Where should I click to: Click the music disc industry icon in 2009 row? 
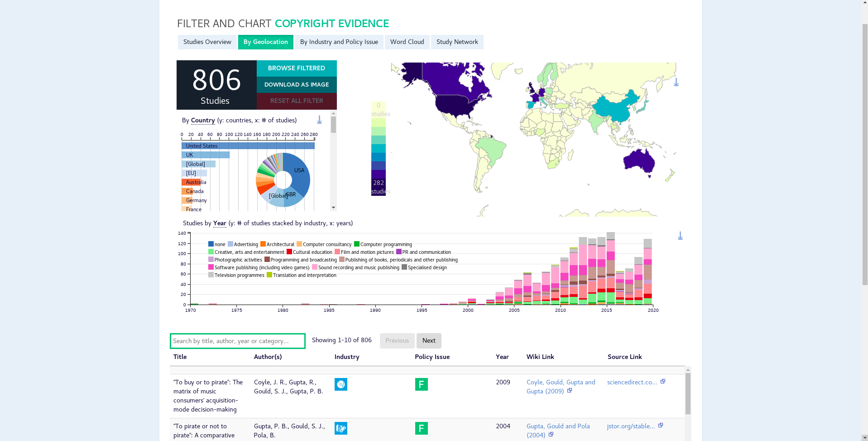tap(340, 384)
